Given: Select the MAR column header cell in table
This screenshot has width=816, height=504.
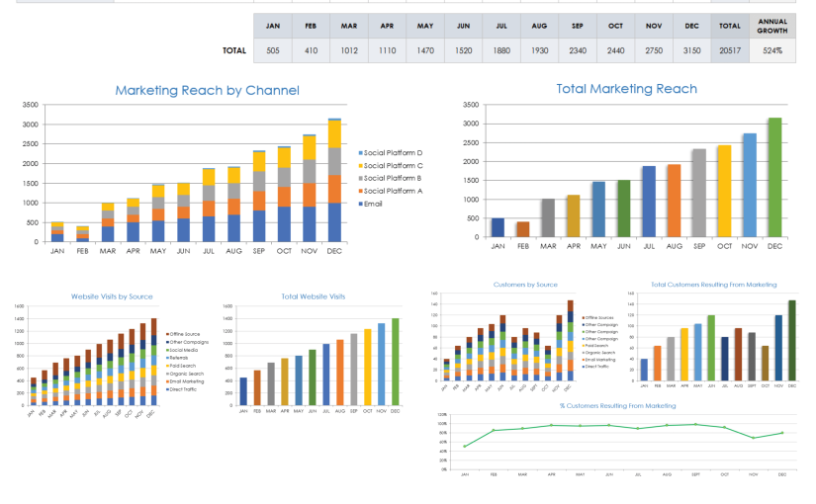Looking at the screenshot, I should (349, 26).
